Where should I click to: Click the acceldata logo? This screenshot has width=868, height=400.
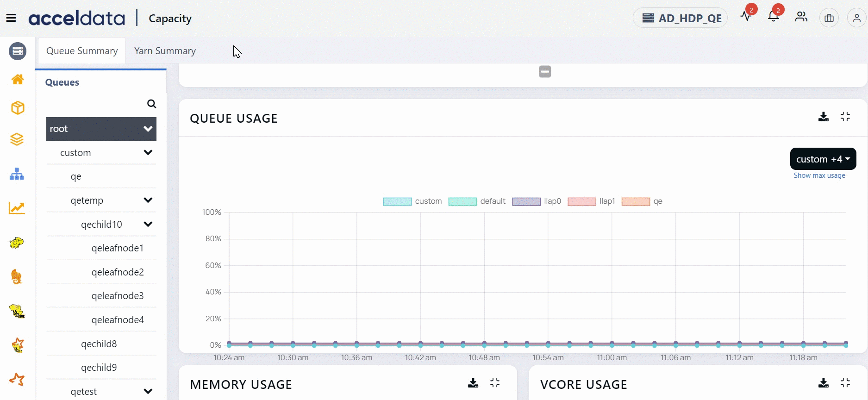[x=77, y=18]
